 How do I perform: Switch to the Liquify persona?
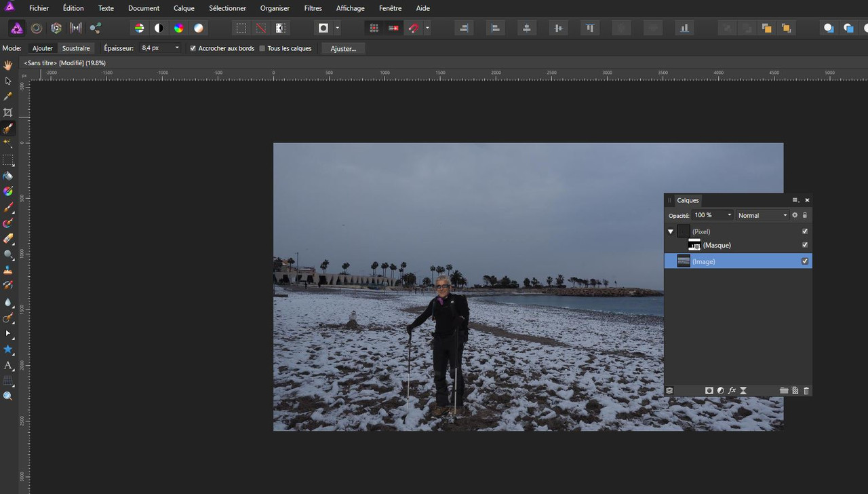[37, 28]
